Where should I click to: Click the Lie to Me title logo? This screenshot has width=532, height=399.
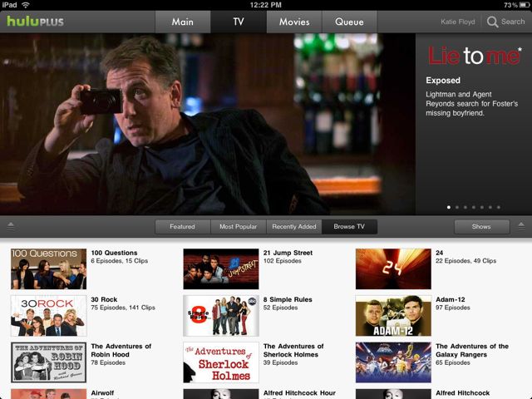click(475, 56)
